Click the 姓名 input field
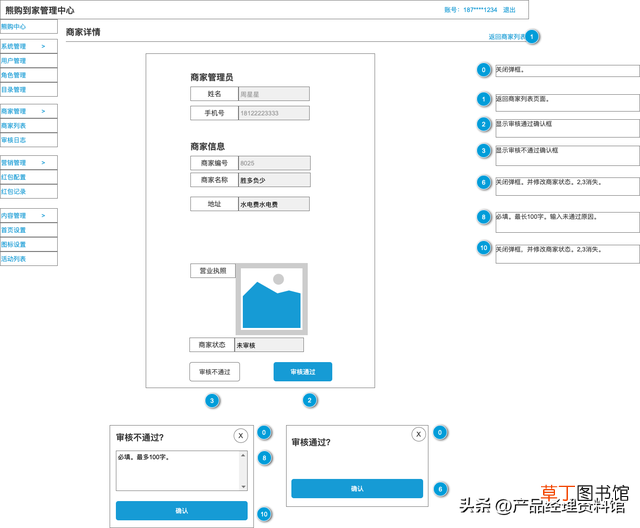This screenshot has width=640, height=528. 274,94
